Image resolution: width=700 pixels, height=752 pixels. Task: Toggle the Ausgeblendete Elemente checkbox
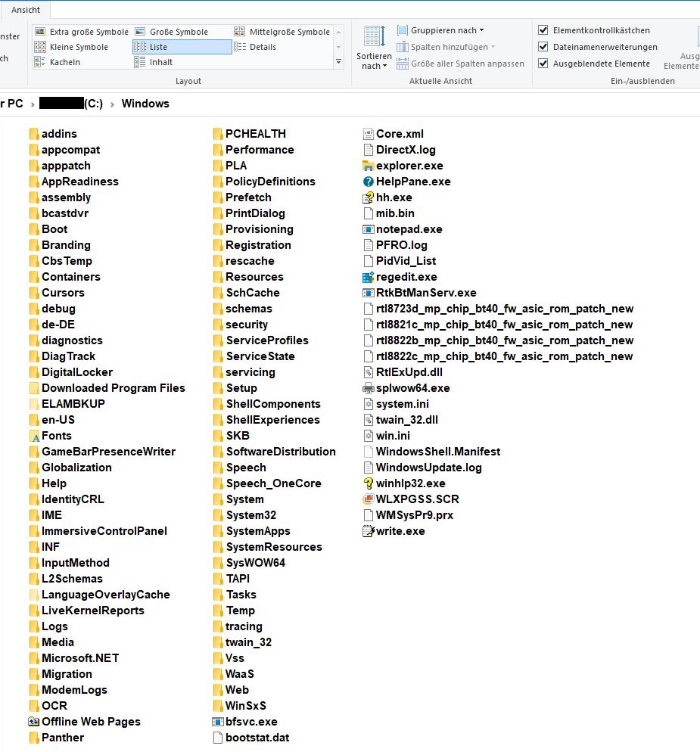(x=543, y=64)
